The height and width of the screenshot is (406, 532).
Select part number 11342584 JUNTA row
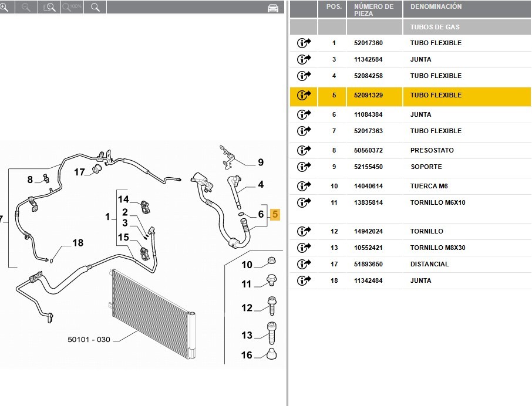click(410, 59)
